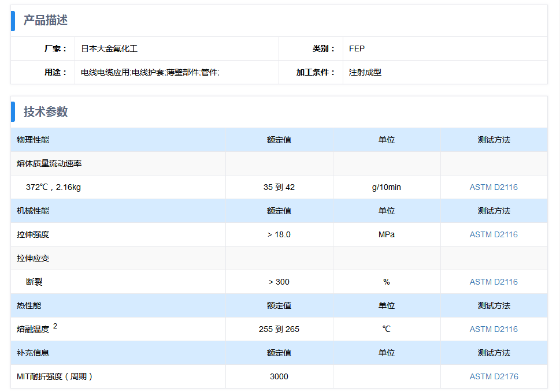Viewport: 560px width, 392px height.
Task: Click ASTM D2116 link in the 断裂 row
Action: (x=494, y=282)
